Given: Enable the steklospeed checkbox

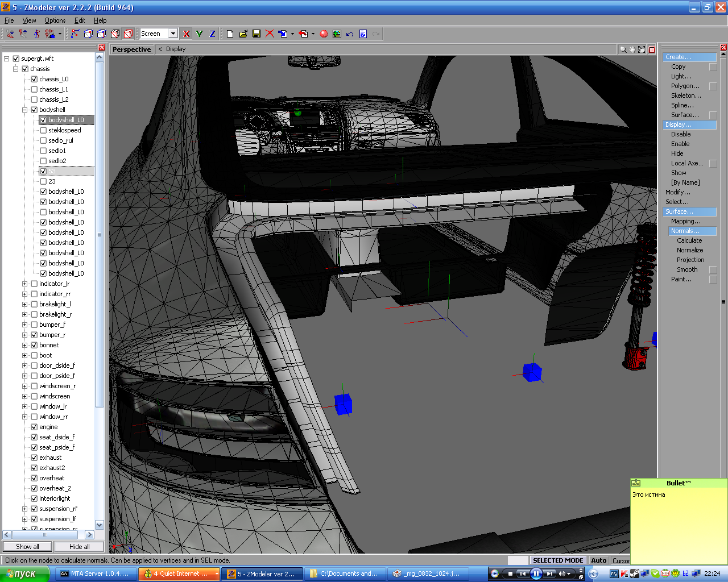Looking at the screenshot, I should click(43, 130).
